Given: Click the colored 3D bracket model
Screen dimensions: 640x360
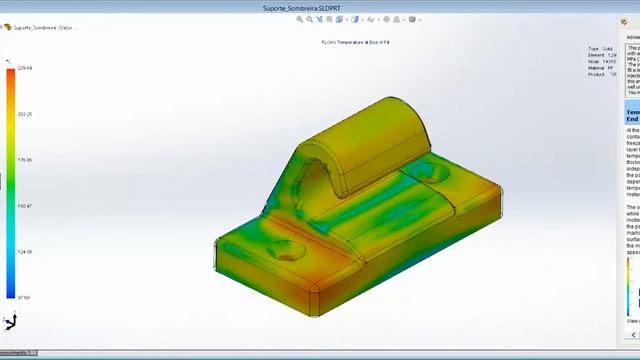Looking at the screenshot, I should [x=358, y=207].
